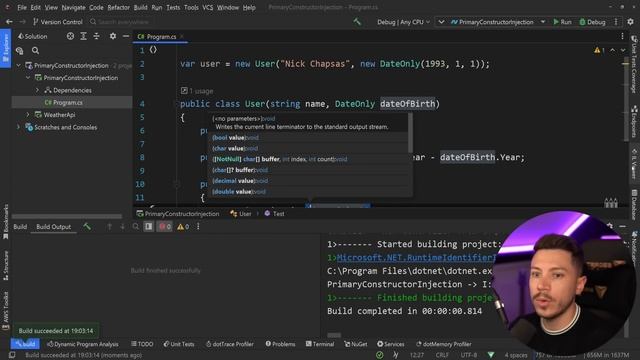Click the file system view icon in Solution panel
640x360 pixels.
[19, 51]
